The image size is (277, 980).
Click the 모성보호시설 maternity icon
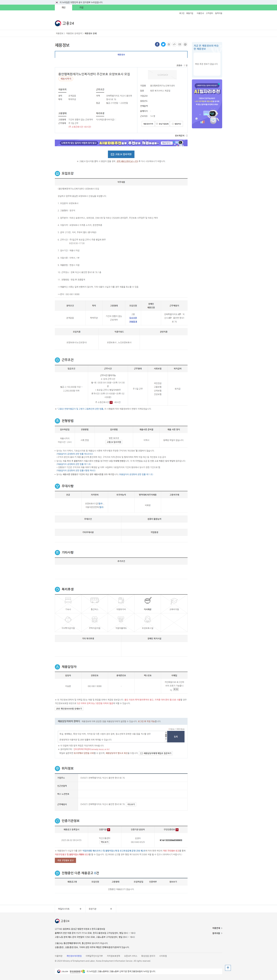[147, 619]
